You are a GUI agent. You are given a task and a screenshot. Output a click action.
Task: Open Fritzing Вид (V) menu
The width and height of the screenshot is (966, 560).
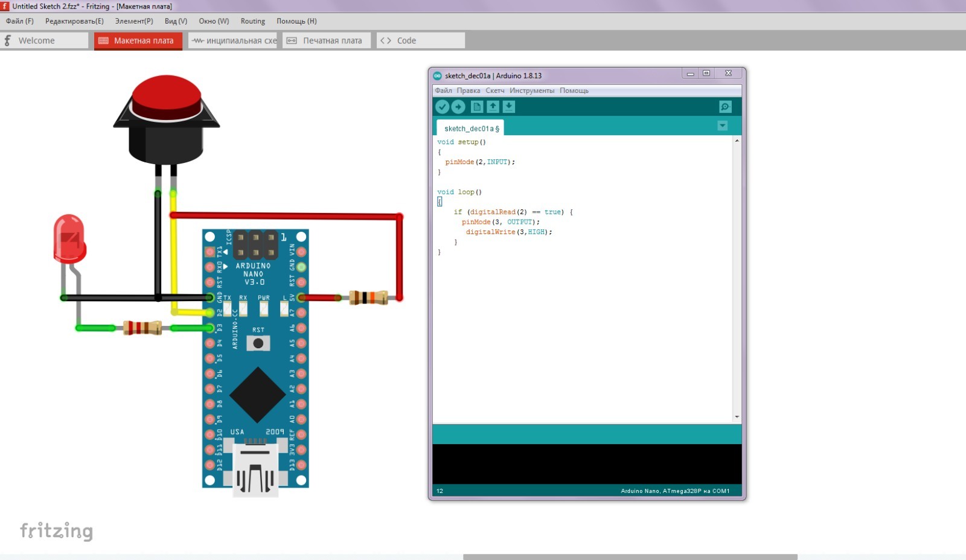pos(176,21)
